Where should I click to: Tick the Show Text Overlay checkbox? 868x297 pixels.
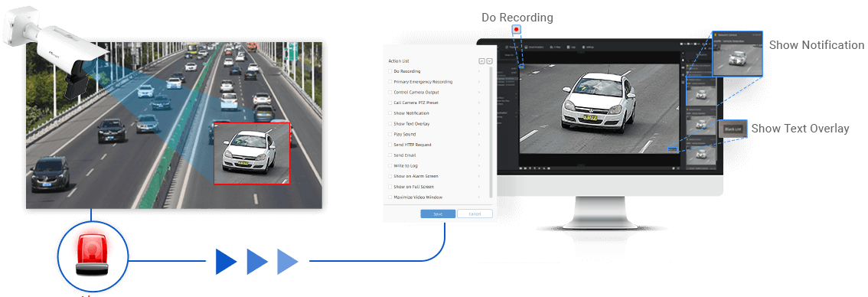coord(390,124)
